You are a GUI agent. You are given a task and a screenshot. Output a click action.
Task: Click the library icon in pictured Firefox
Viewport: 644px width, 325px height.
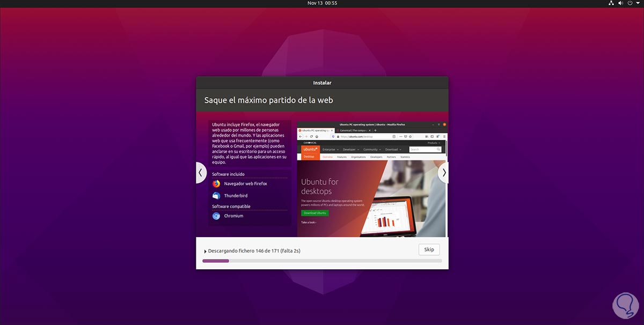click(426, 137)
